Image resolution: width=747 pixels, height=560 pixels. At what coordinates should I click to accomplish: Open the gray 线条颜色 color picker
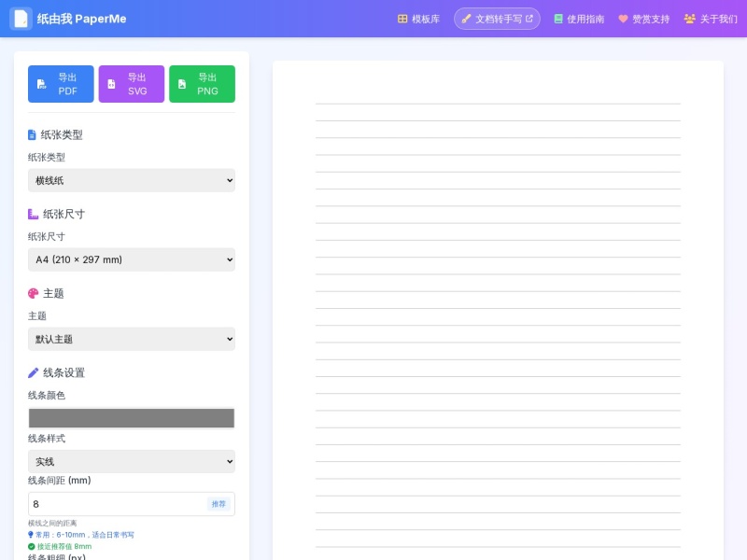pyautogui.click(x=132, y=418)
